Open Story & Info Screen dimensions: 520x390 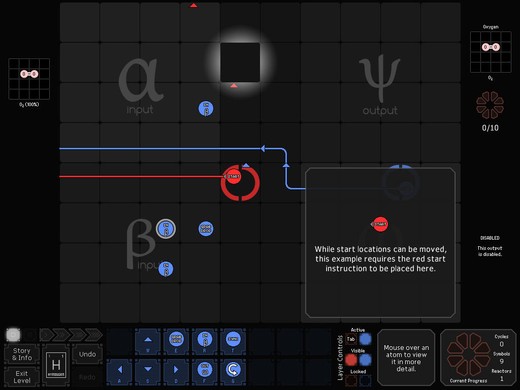22,354
